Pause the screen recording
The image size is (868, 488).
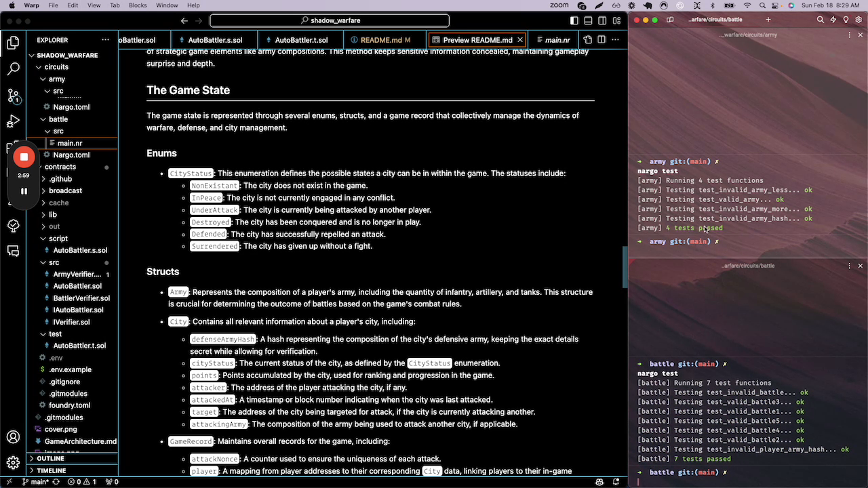(24, 191)
